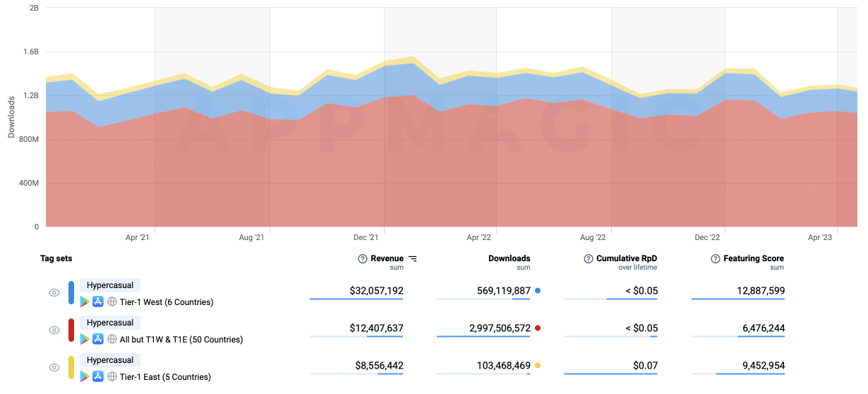The width and height of the screenshot is (868, 394).
Task: Click the Google Play icon in Tier-1 East row
Action: [85, 377]
